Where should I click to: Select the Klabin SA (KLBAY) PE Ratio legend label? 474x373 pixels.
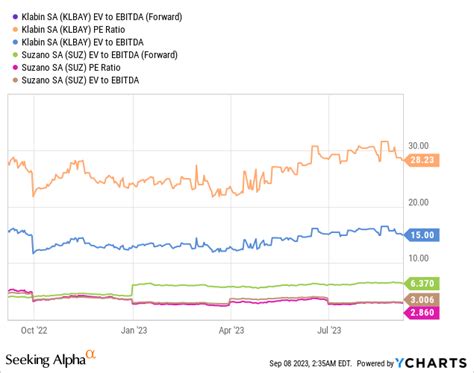(73, 30)
